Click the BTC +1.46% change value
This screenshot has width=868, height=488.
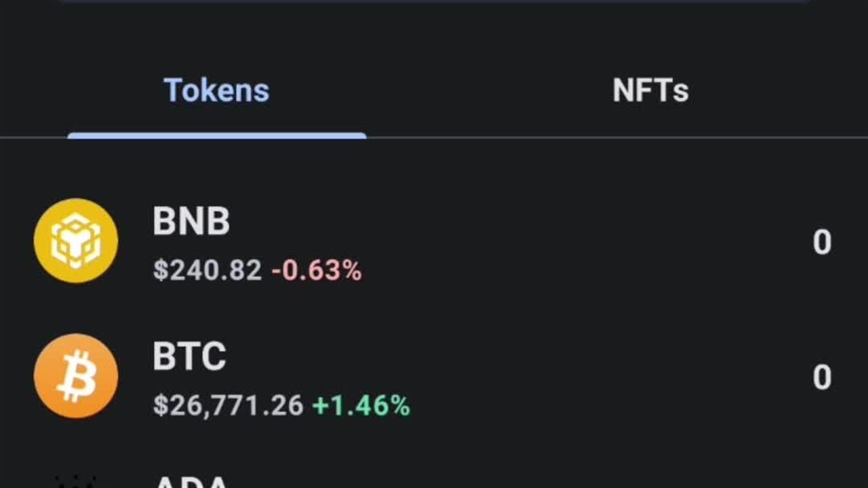(361, 406)
